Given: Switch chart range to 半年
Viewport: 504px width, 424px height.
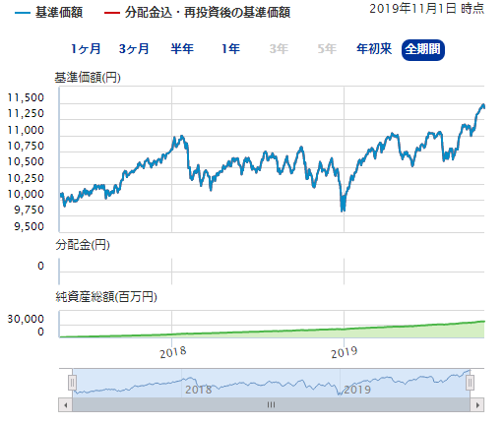Looking at the screenshot, I should click(182, 49).
